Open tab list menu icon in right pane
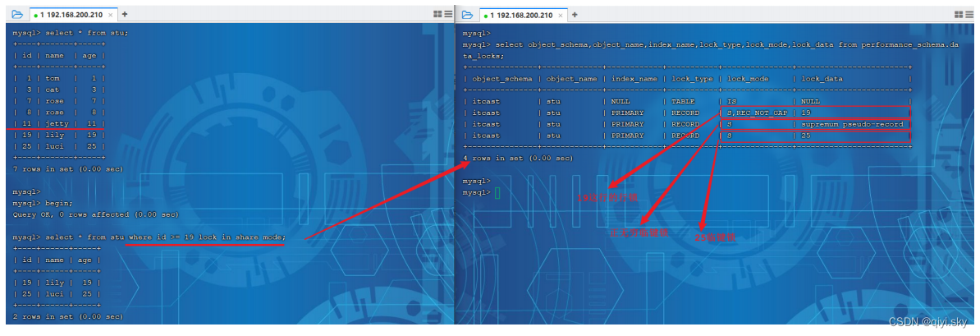Image resolution: width=980 pixels, height=336 pixels. [969, 15]
